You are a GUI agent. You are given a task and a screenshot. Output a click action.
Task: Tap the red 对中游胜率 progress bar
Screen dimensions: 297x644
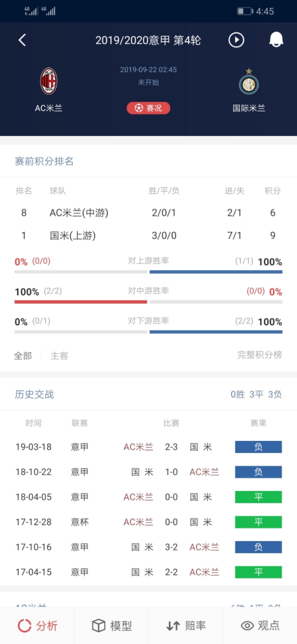[80, 302]
